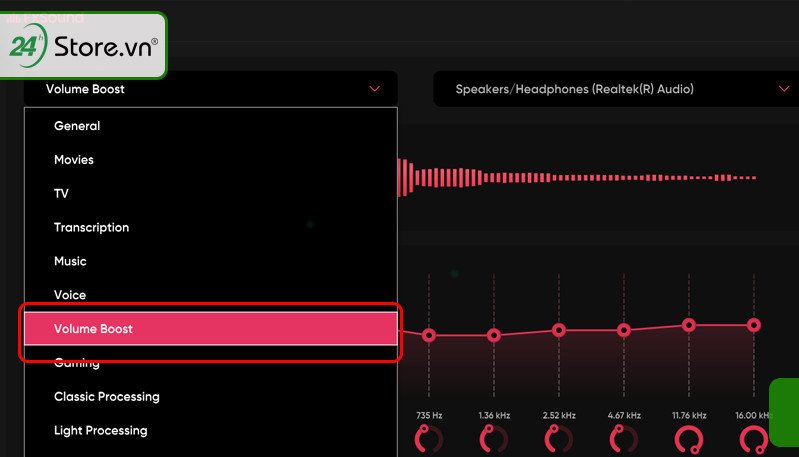Select the Music preset

pyautogui.click(x=210, y=261)
